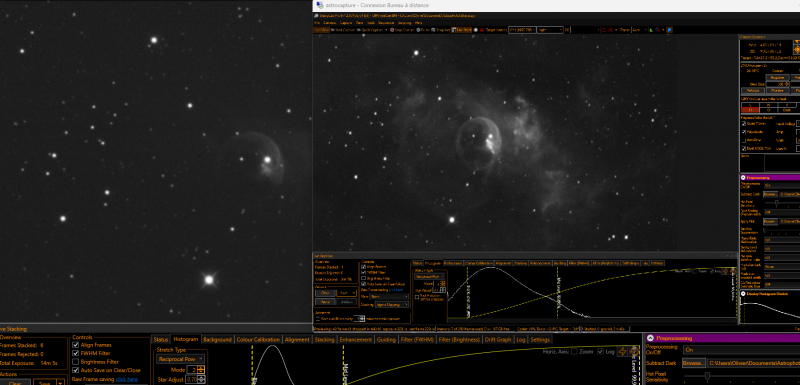The width and height of the screenshot is (800, 385).
Task: Click Pause in the remote toolbar
Action: coord(423,30)
